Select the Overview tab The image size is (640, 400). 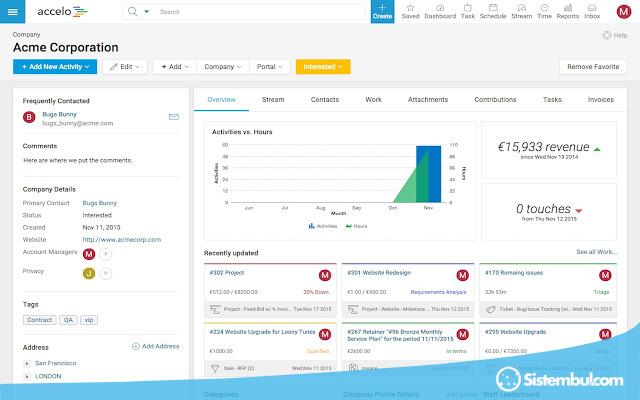coord(221,100)
